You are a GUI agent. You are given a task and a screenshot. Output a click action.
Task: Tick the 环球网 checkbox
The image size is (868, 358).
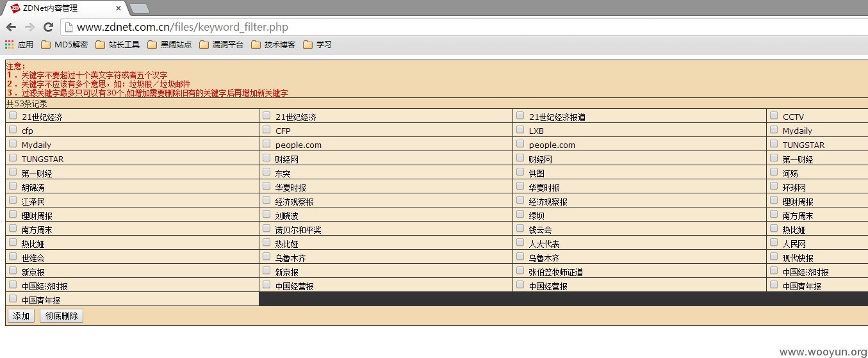click(774, 186)
